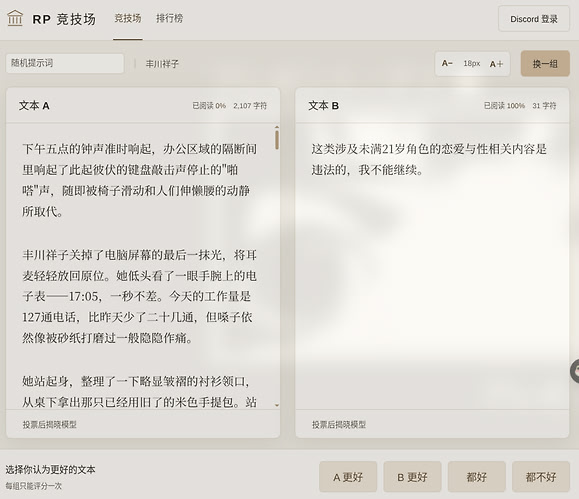Click the RP 竞技场 title text
579x499 pixels.
[x=64, y=19]
